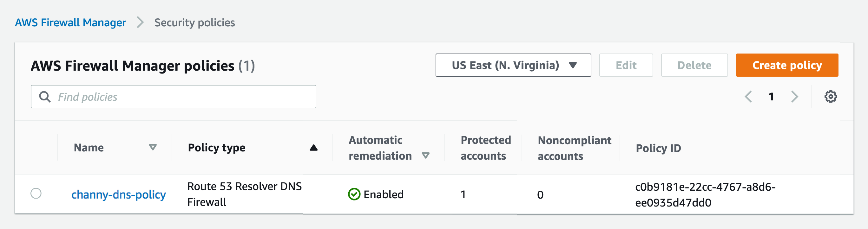Click Security policies breadcrumb item
The height and width of the screenshot is (229, 868).
pyautogui.click(x=194, y=22)
